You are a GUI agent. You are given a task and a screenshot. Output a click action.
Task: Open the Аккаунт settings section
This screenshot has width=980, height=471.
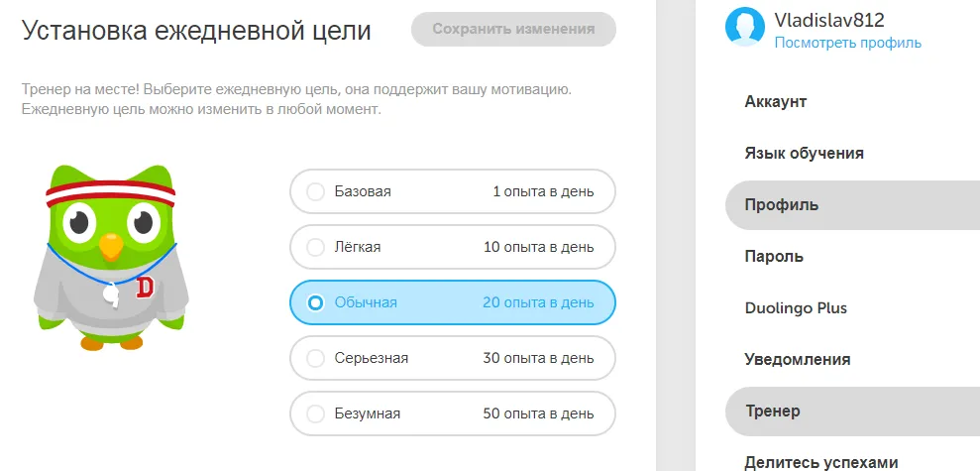(776, 102)
